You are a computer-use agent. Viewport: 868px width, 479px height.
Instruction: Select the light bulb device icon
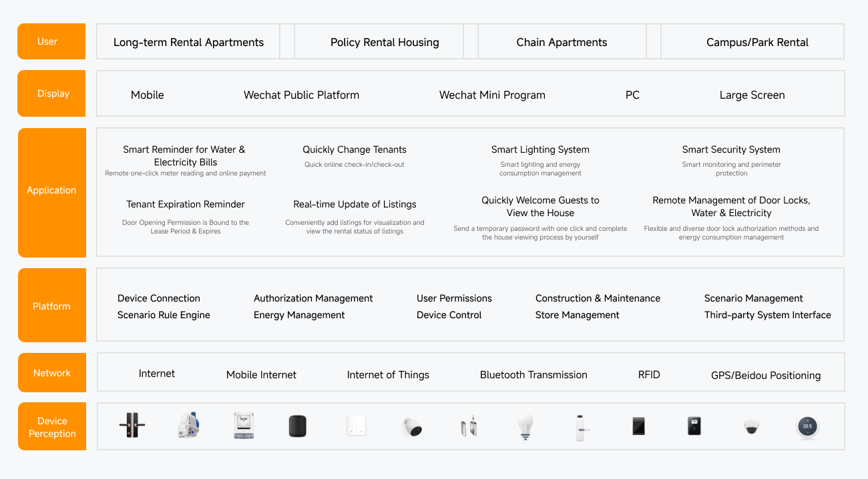[x=525, y=426]
